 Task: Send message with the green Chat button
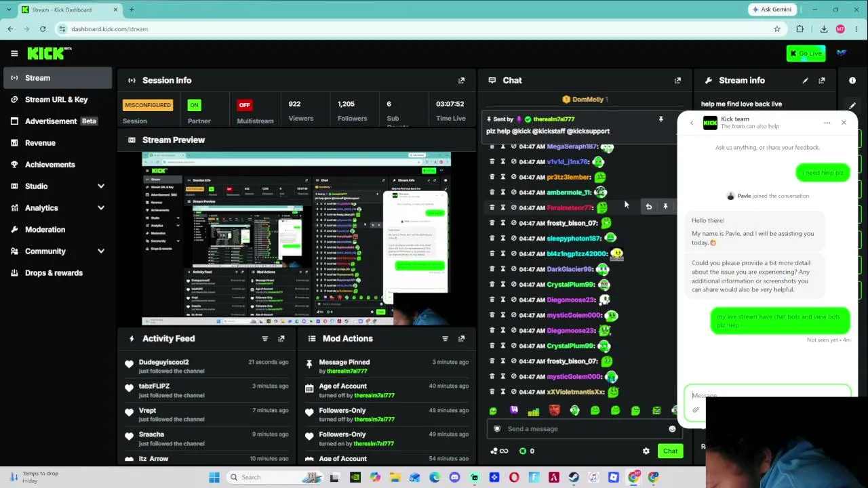(670, 451)
